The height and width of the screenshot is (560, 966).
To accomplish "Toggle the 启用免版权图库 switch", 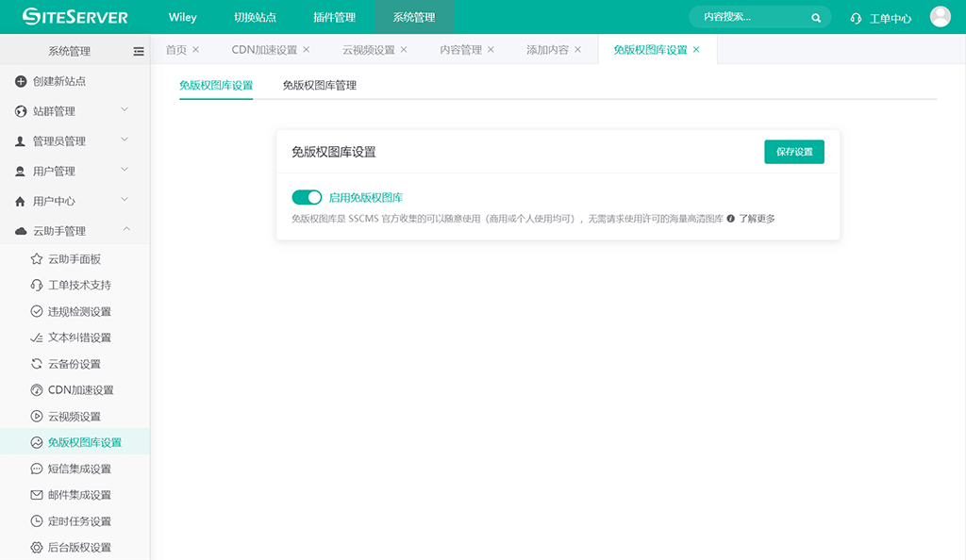I will [x=307, y=197].
